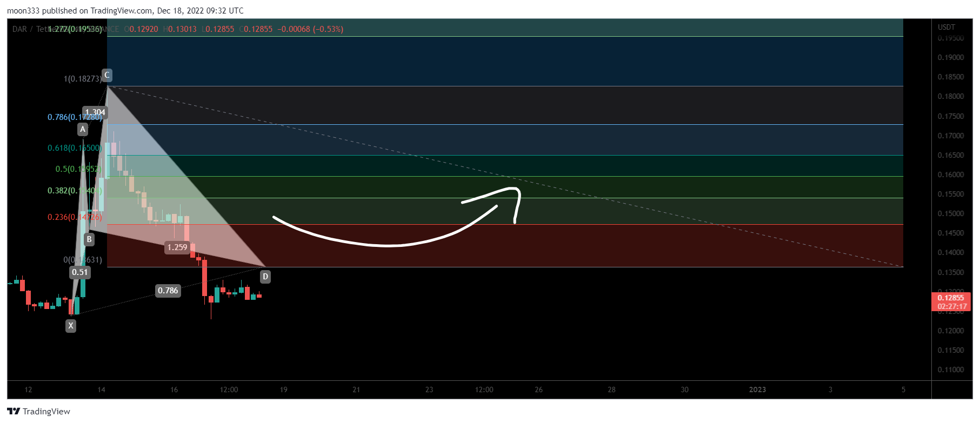Click the 1(0.18273) Fibonacci level label
The height and width of the screenshot is (423, 980).
click(x=83, y=79)
